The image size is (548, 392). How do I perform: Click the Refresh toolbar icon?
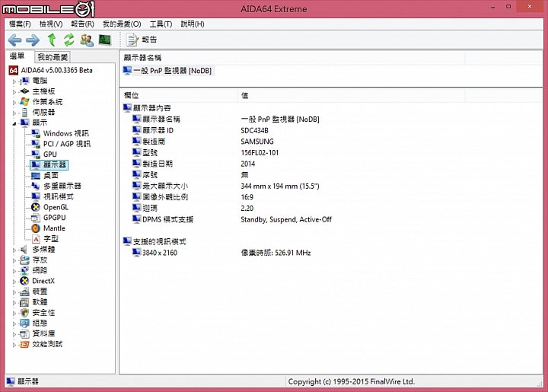pyautogui.click(x=68, y=40)
